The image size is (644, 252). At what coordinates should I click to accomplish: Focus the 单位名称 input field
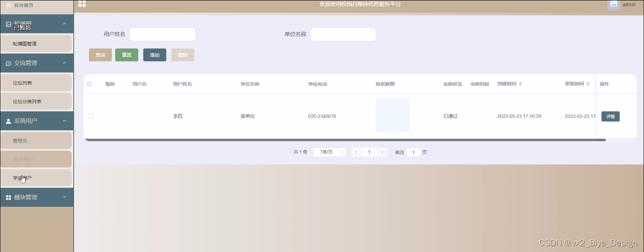[343, 34]
